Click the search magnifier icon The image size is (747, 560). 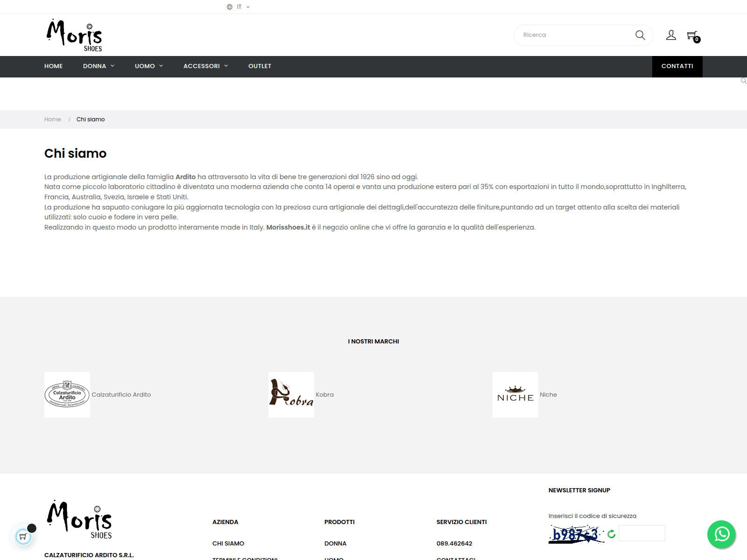click(640, 35)
